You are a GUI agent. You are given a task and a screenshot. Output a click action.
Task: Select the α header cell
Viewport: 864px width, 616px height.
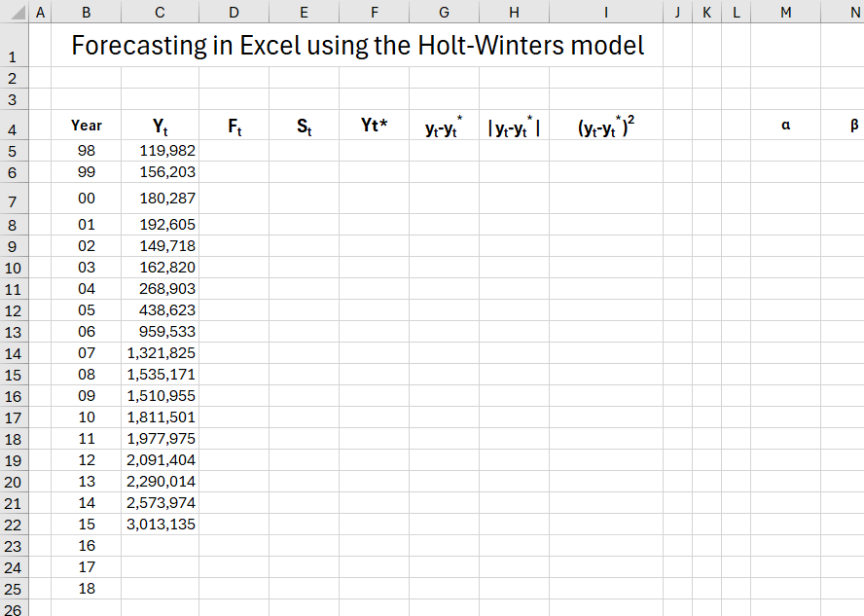pos(785,126)
